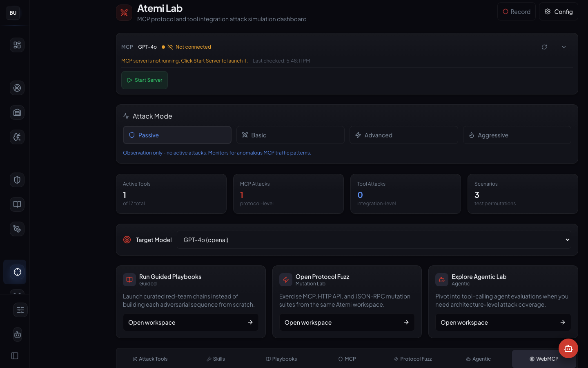
Task: Click the shield icon in the left sidebar
Action: tap(17, 180)
